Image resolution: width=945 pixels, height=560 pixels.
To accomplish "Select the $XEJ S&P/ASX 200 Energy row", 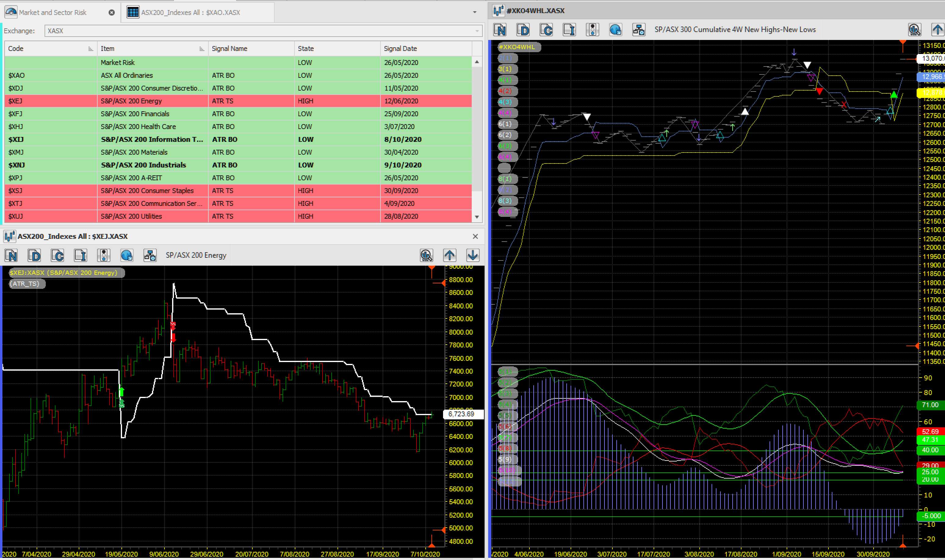I will tap(238, 101).
